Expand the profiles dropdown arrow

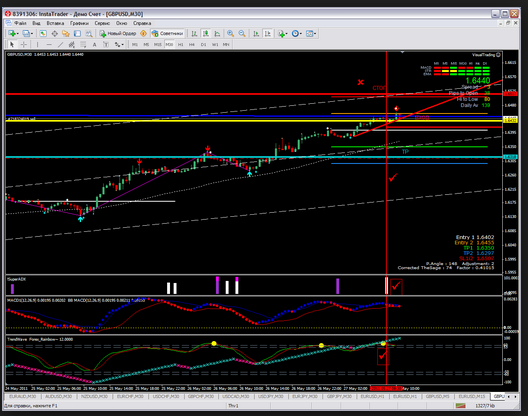click(32, 34)
